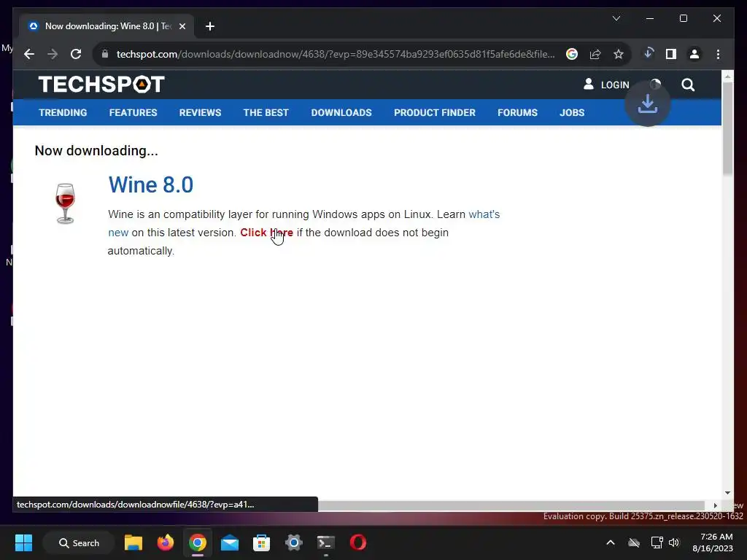This screenshot has width=747, height=560.
Task: Click the taskbar Search box
Action: [79, 542]
